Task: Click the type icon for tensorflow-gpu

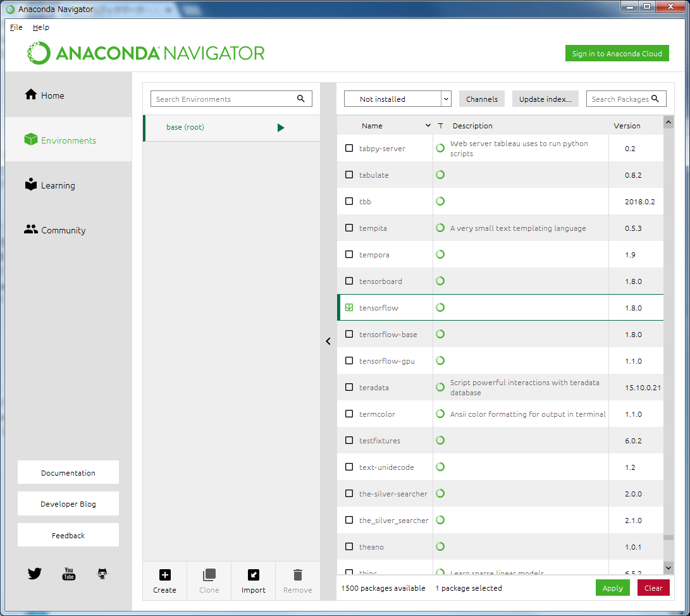Action: tap(440, 360)
